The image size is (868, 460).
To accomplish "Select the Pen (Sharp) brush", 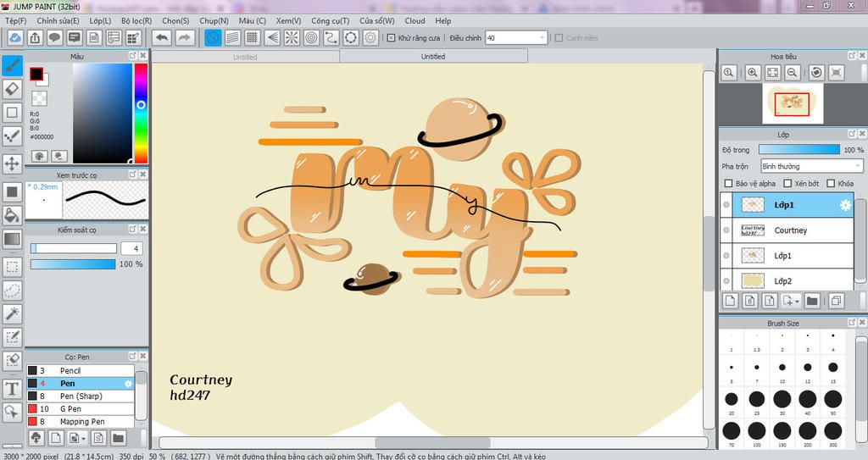I will point(81,396).
